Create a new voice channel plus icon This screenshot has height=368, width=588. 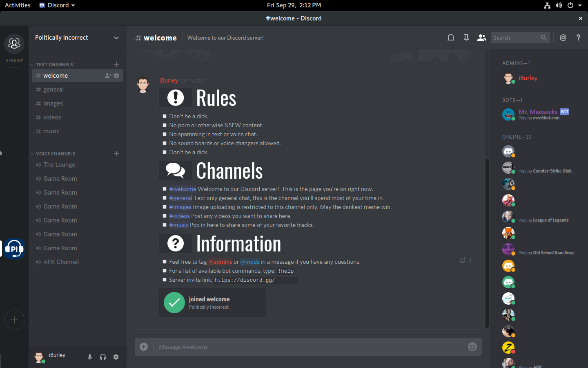(116, 153)
